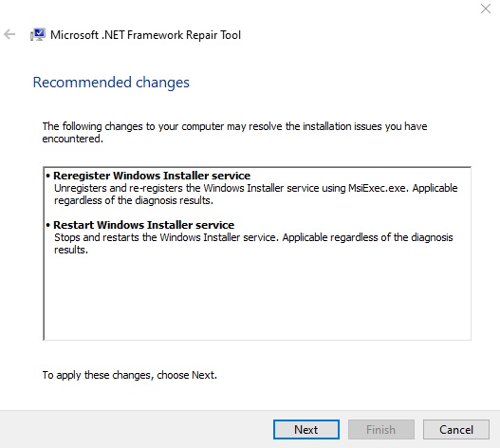Click the 'Unregisters and re-registers' description line
The image size is (500, 448).
256,188
